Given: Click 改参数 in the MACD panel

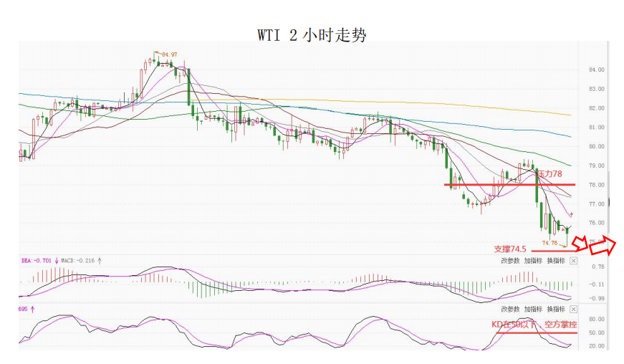Looking at the screenshot, I should [x=510, y=261].
